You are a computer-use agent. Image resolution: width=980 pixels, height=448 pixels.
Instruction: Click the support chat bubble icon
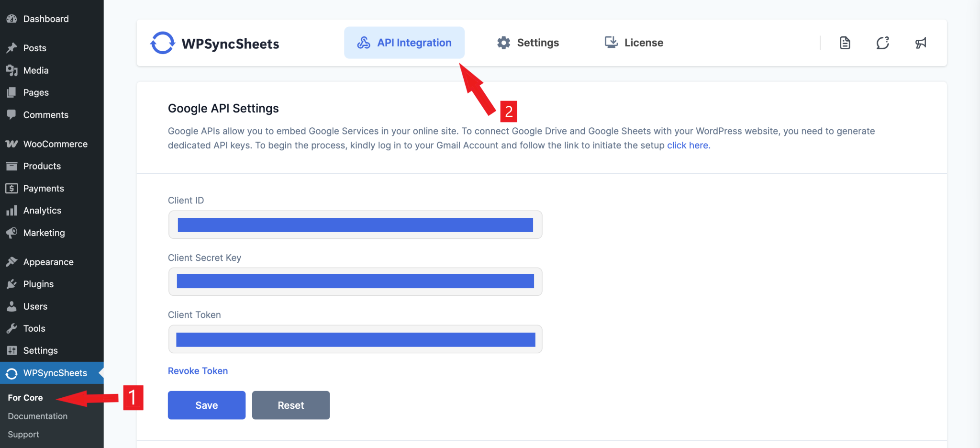(x=883, y=43)
